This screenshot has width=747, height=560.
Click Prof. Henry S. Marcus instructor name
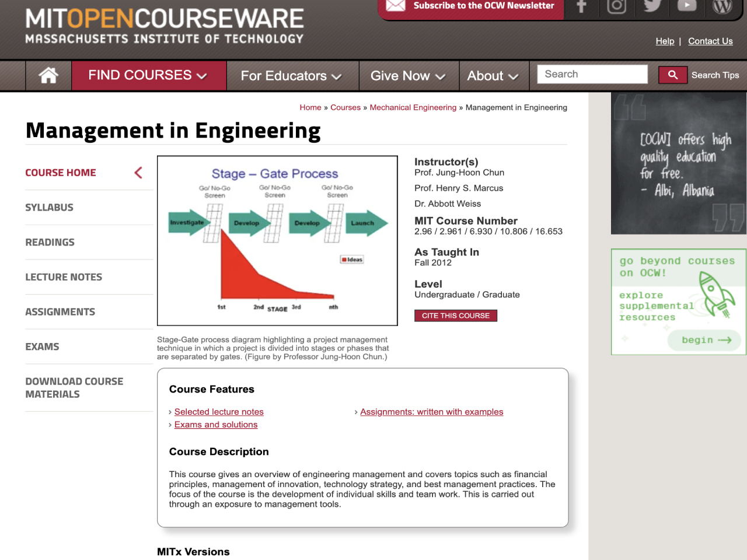(x=459, y=188)
